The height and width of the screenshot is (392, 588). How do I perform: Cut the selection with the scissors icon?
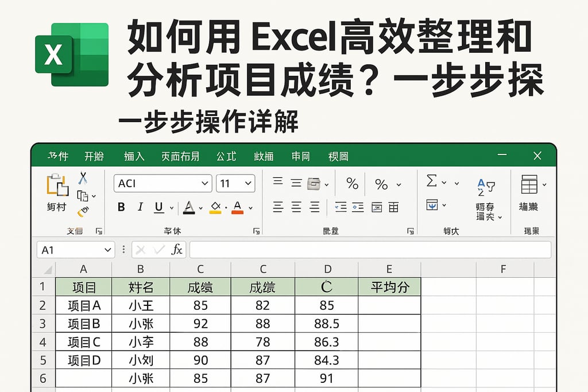point(83,177)
